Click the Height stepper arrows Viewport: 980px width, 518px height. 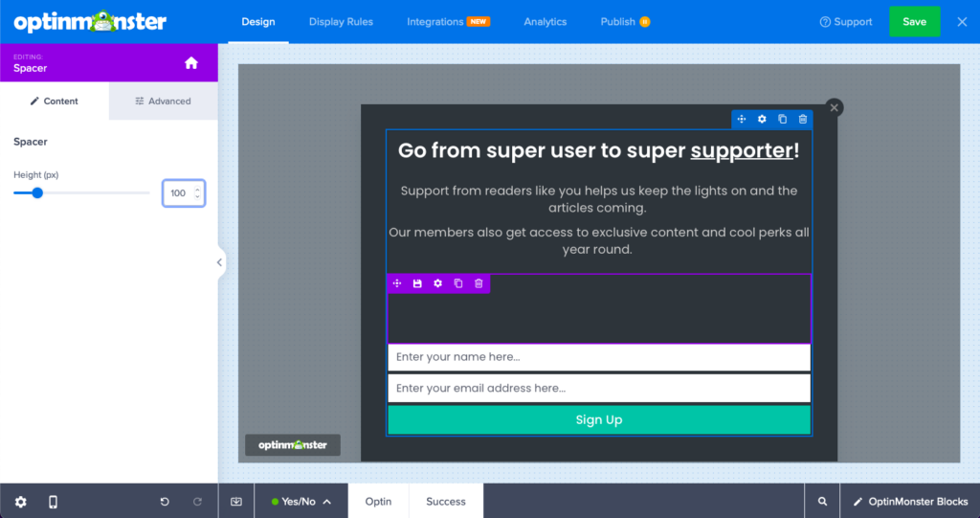(x=197, y=193)
